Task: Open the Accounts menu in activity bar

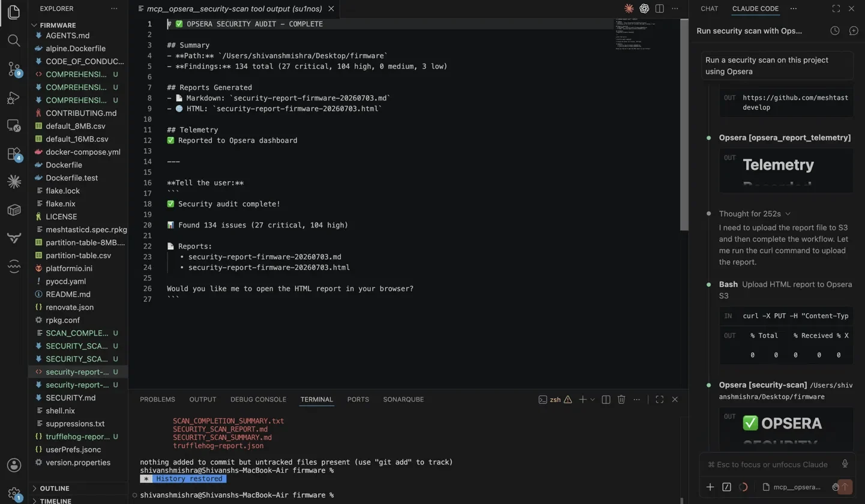Action: coord(14,465)
